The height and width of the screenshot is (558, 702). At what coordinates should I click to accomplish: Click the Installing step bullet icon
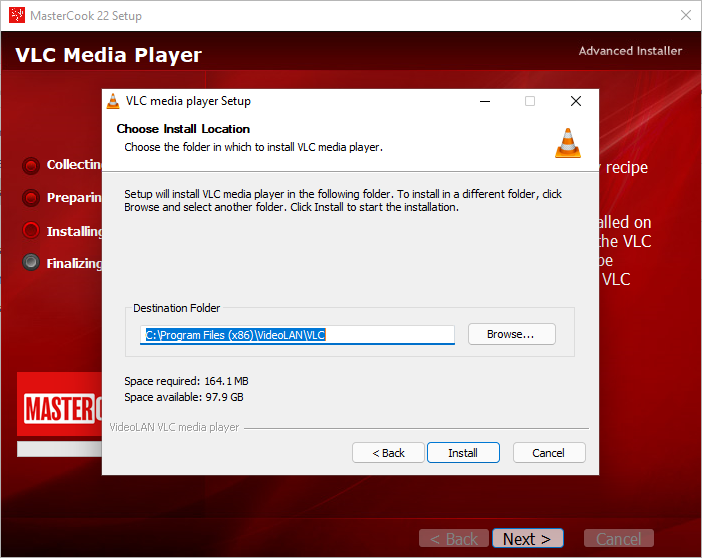point(31,230)
